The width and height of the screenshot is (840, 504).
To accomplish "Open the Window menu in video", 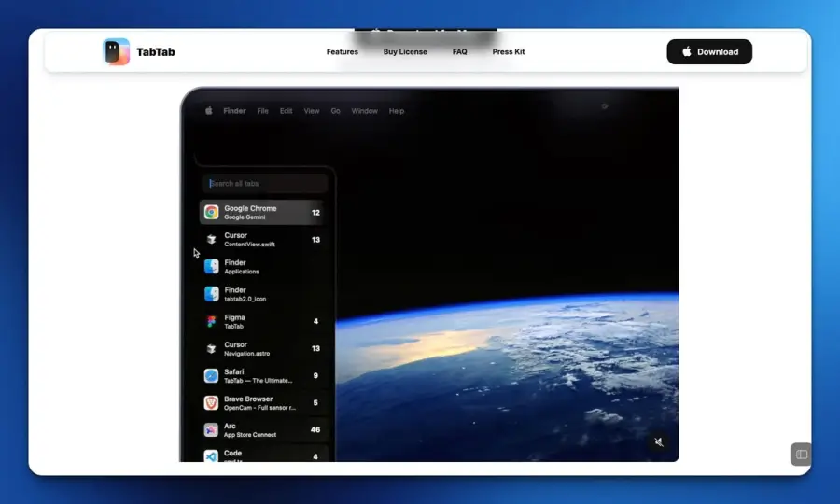I will coord(364,111).
